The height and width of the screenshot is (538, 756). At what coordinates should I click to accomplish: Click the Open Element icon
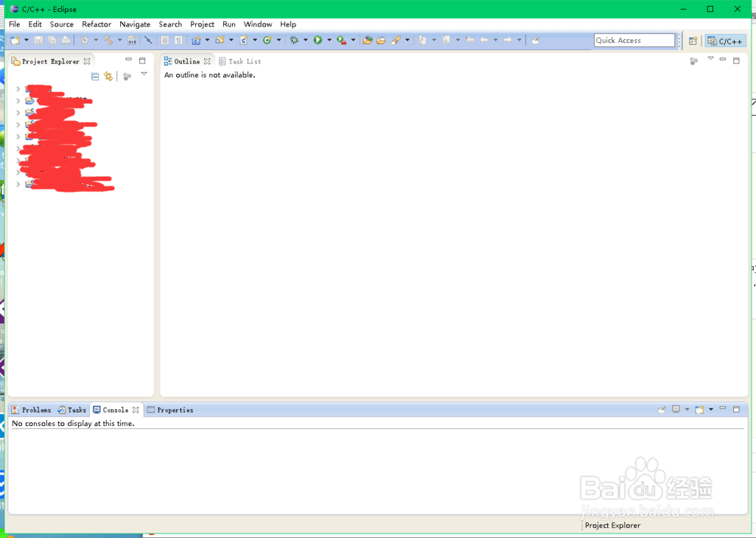tap(367, 41)
